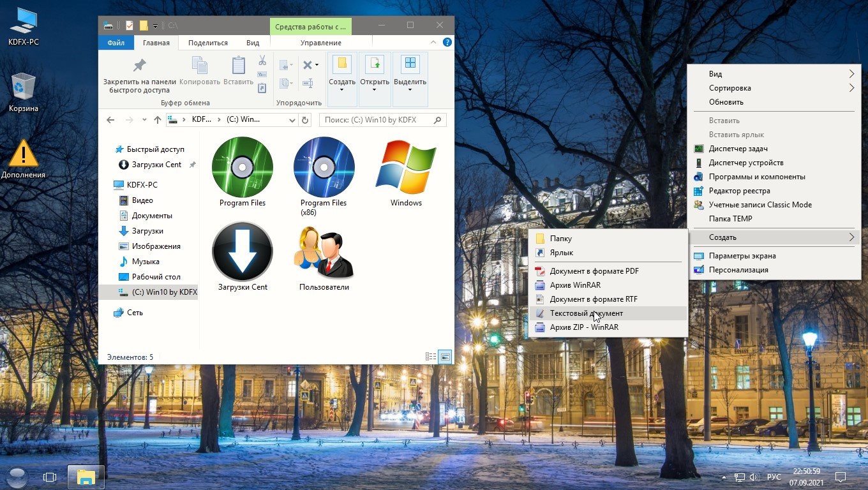Switch to the Вид ribbon tab

coord(253,43)
